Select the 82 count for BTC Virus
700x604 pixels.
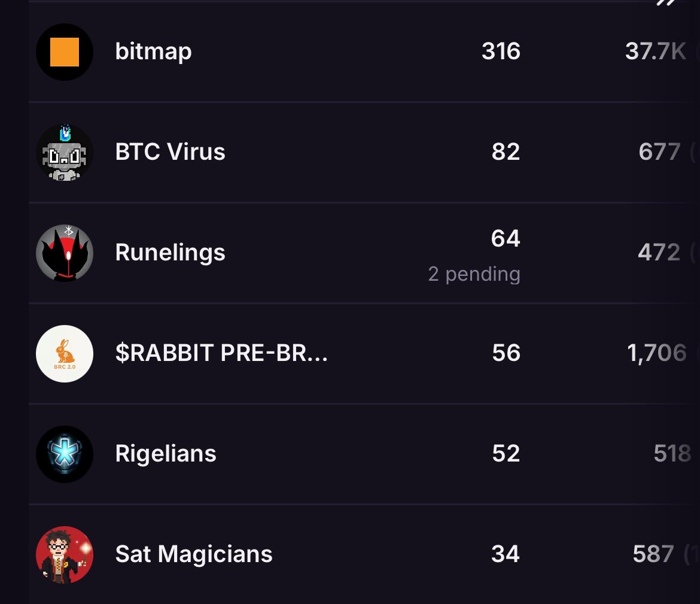pyautogui.click(x=506, y=152)
